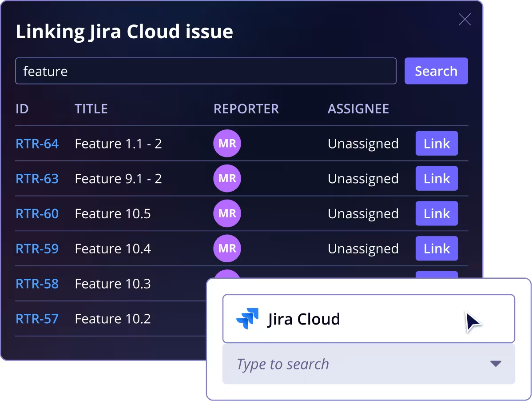Select the Jira Cloud integration option
Viewport: 532px width, 401px height.
(369, 319)
